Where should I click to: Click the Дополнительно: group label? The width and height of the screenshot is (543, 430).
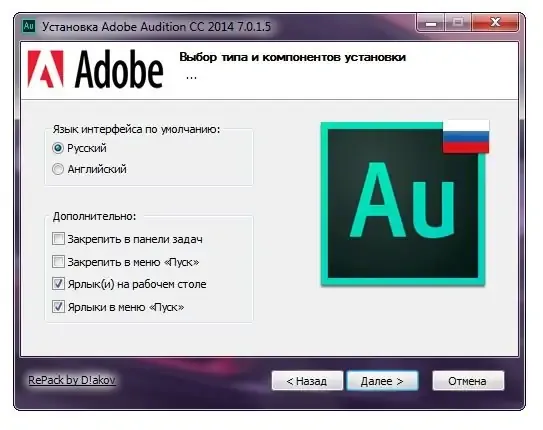pyautogui.click(x=94, y=216)
